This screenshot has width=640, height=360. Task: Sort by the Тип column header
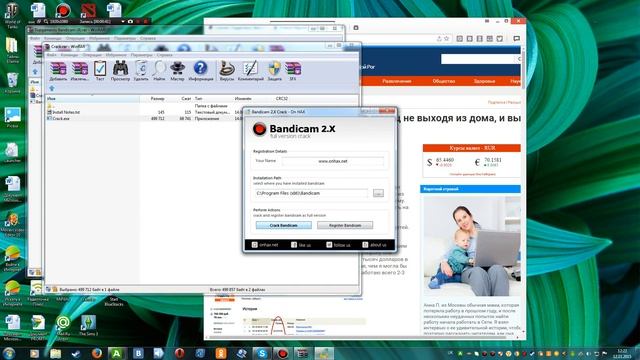click(213, 98)
